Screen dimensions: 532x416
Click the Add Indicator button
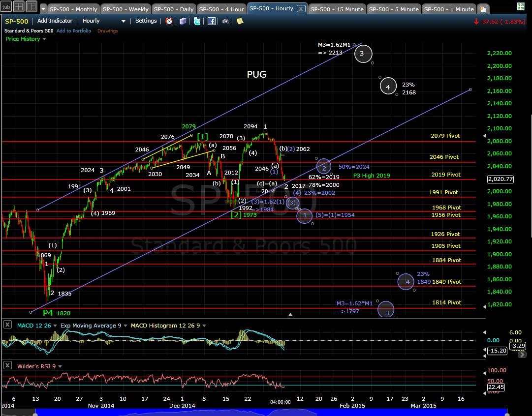click(x=55, y=21)
